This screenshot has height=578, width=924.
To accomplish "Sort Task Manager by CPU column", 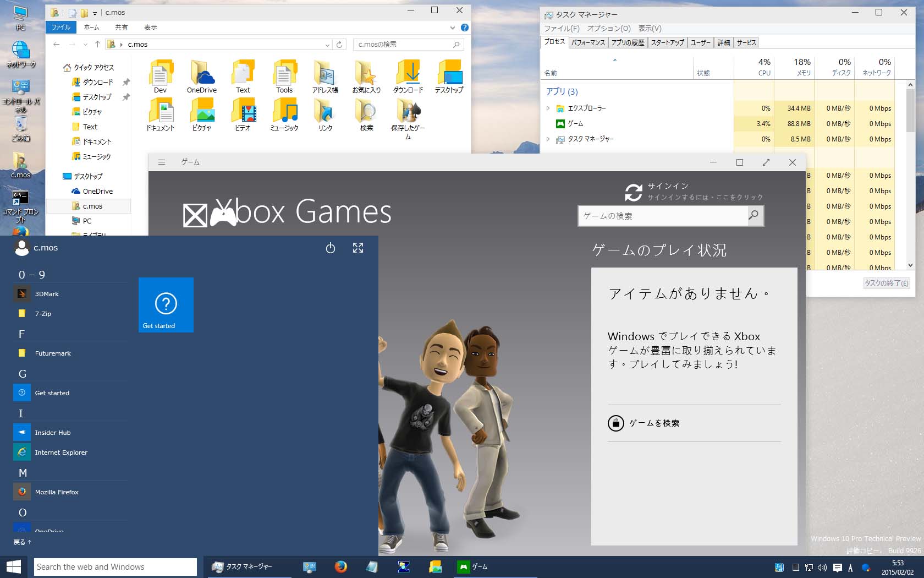I will click(754, 67).
